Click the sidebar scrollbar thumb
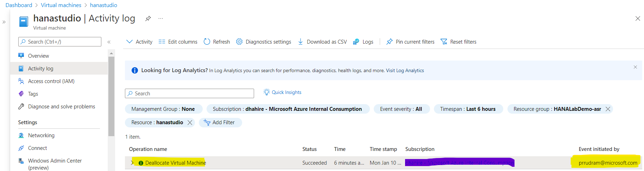This screenshot has width=644, height=171. tap(111, 96)
